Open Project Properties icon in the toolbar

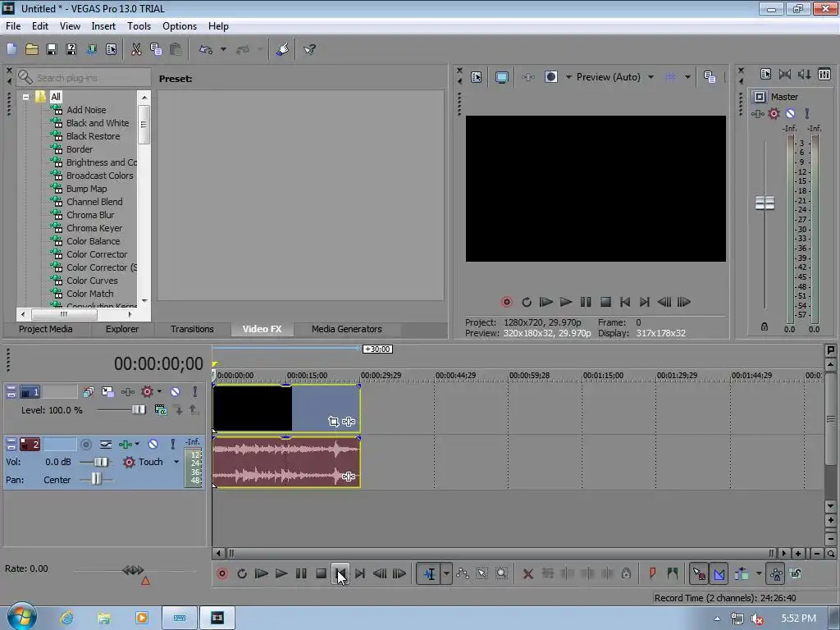tap(111, 49)
